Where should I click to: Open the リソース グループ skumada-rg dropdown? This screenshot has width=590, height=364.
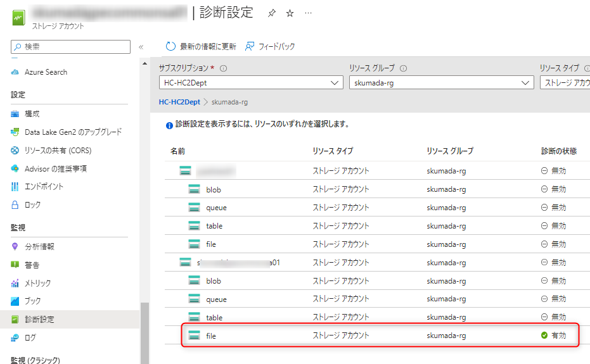(441, 83)
